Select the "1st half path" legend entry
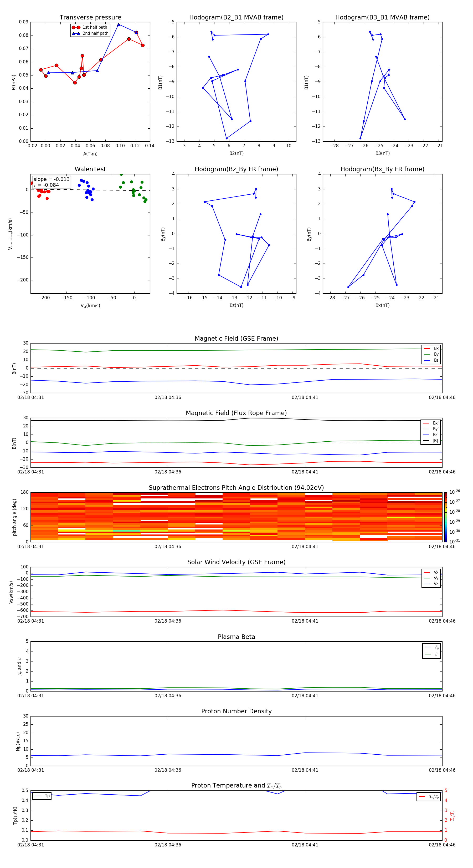The width and height of the screenshot is (473, 868). [x=90, y=27]
